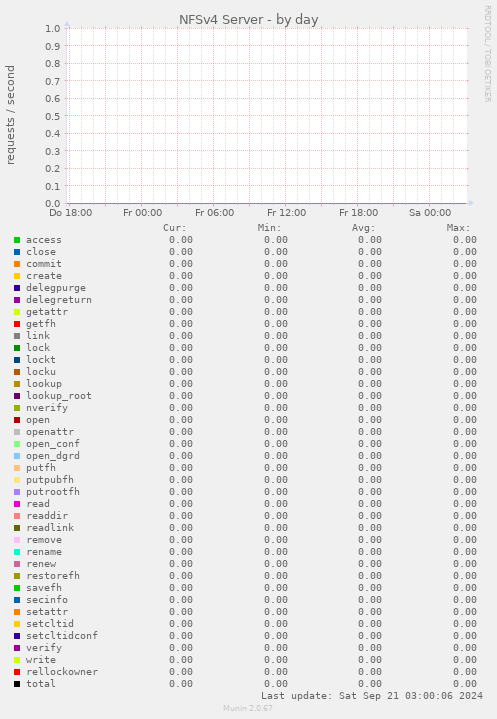Click the Min: column header
497x719 pixels.
[x=270, y=228]
